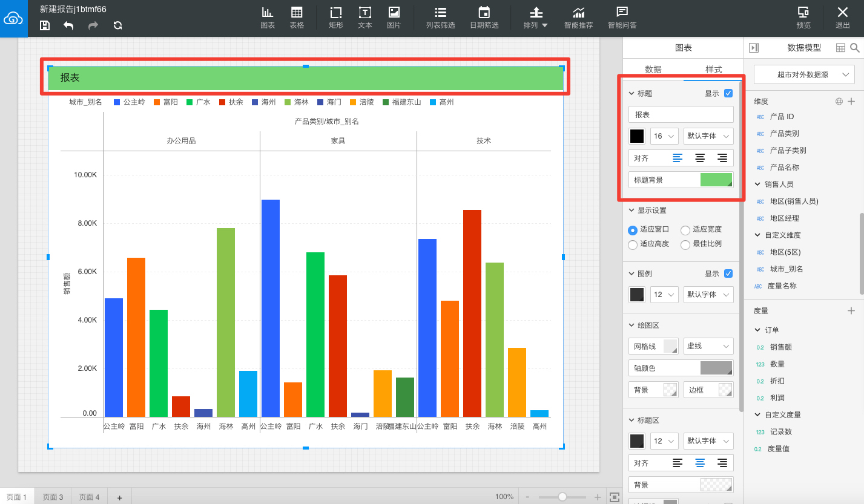Add a dimension with 维度 plus icon
This screenshot has width=864, height=504.
[x=851, y=102]
